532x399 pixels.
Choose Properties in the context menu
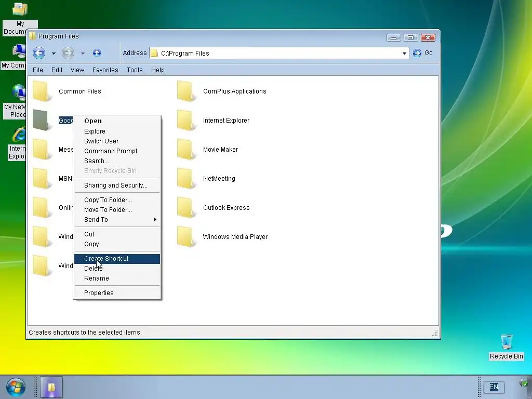117,293
